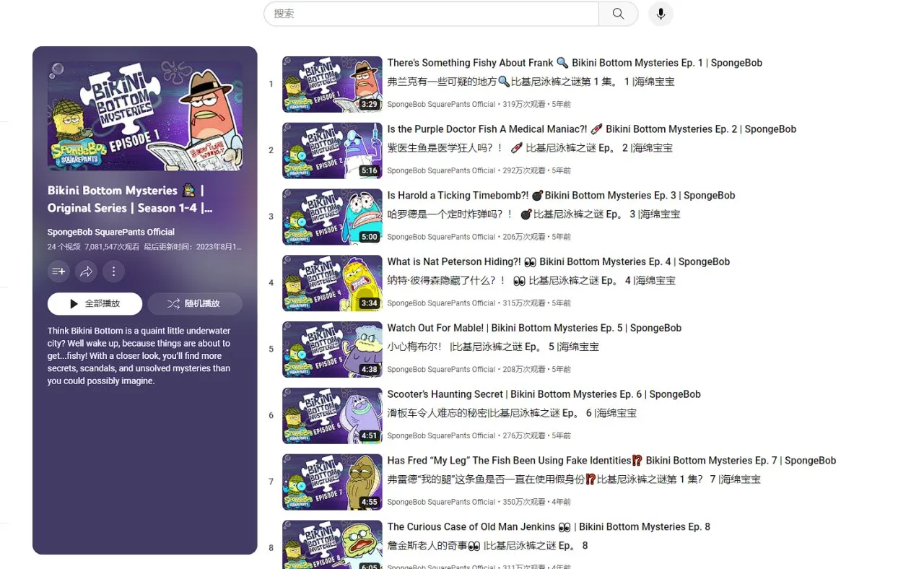The width and height of the screenshot is (924, 569).
Task: Save playlist with the add-to-library icon
Action: point(58,272)
